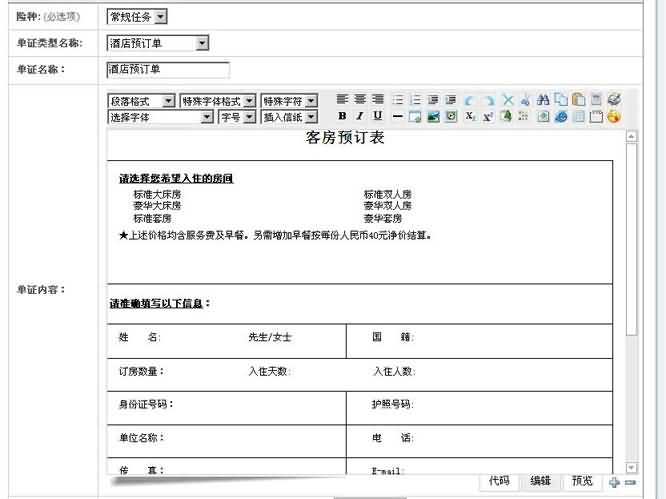The height and width of the screenshot is (499, 666).
Task: Select the 编辑 edit tab
Action: coord(541,481)
